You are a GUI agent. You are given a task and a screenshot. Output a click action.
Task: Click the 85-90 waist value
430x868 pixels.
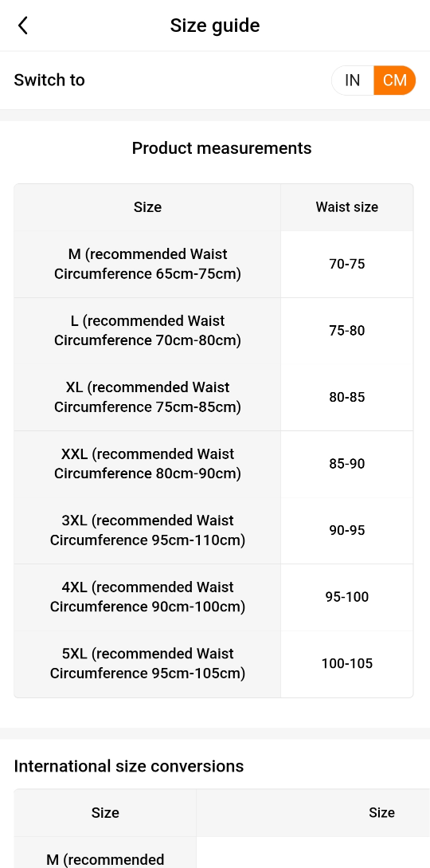pyautogui.click(x=347, y=464)
